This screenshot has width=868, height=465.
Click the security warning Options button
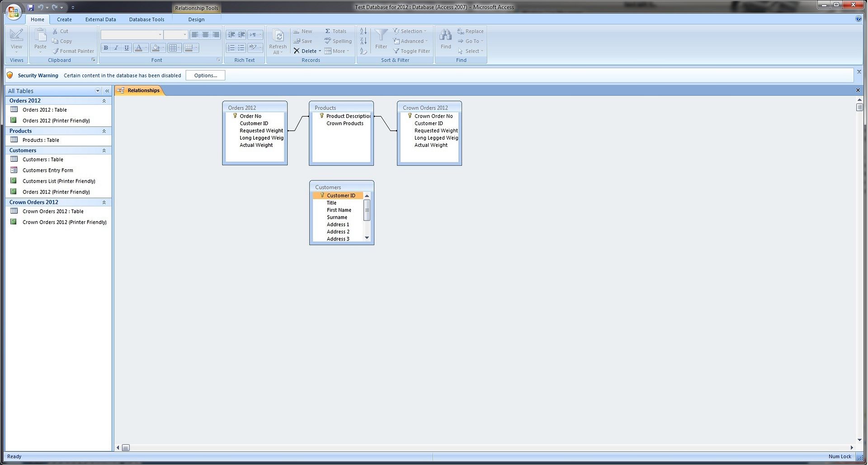[205, 75]
